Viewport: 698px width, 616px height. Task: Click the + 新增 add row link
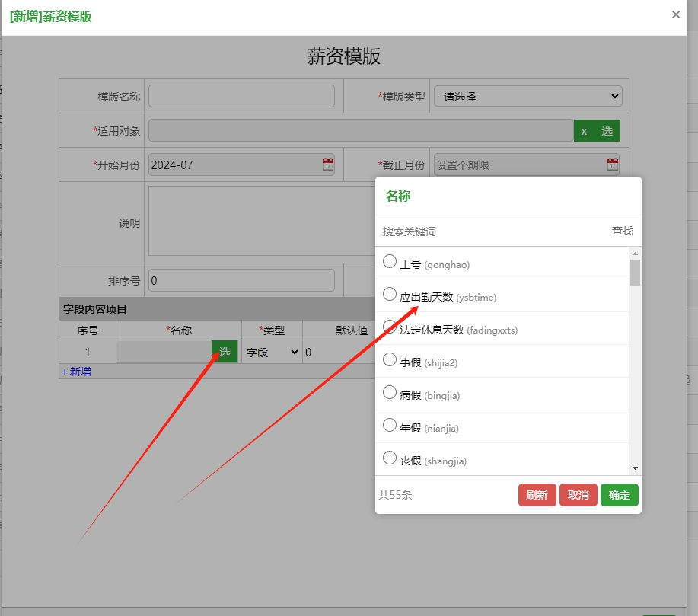[76, 372]
